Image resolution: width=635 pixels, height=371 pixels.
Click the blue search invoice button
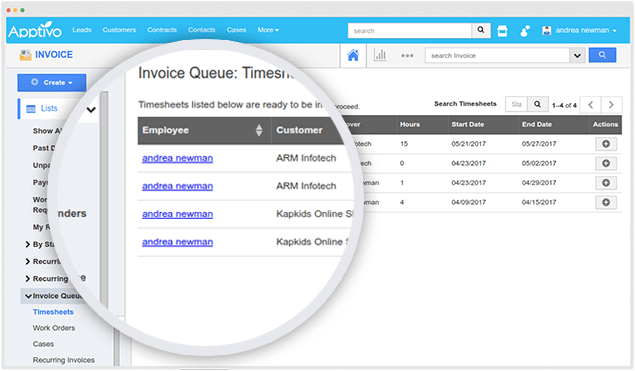tap(602, 55)
